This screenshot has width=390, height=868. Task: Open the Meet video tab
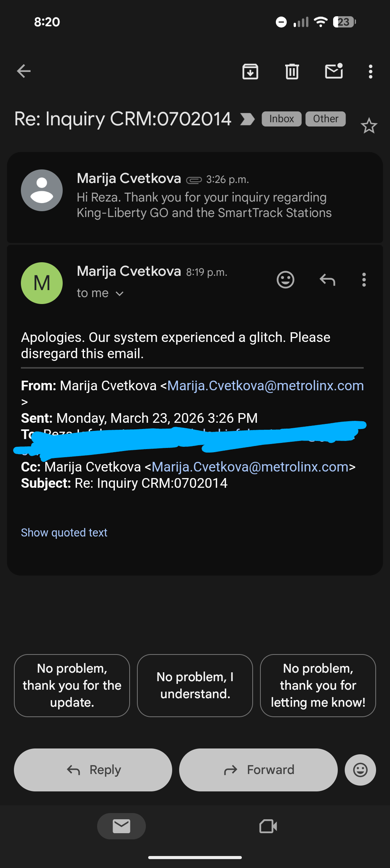point(268,826)
